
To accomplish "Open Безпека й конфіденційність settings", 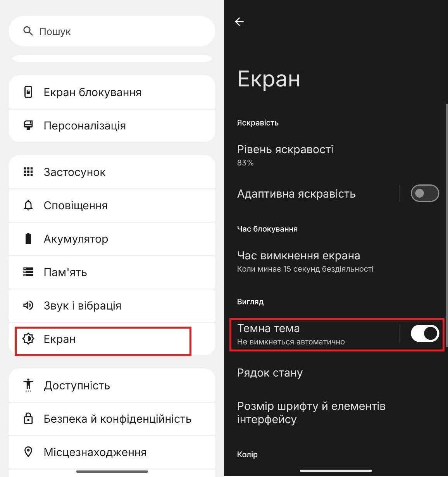I will coord(112,418).
